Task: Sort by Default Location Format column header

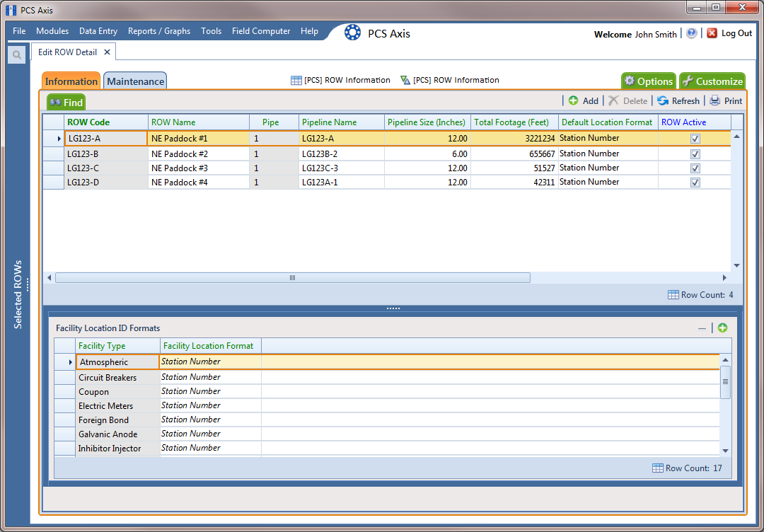Action: click(607, 122)
